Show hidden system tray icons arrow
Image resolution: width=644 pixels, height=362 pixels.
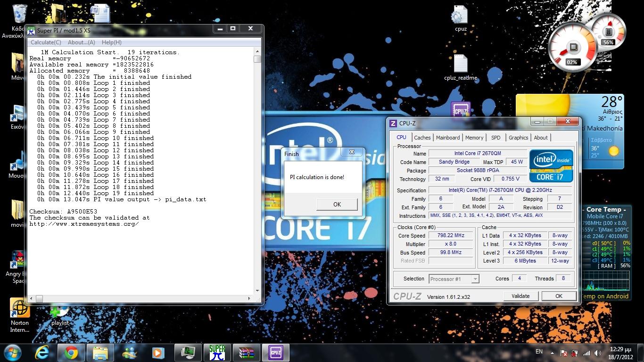pos(552,352)
